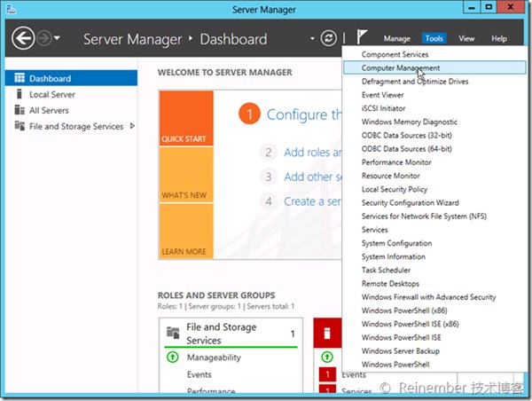Open the View menu
532x401 pixels.
click(x=466, y=39)
